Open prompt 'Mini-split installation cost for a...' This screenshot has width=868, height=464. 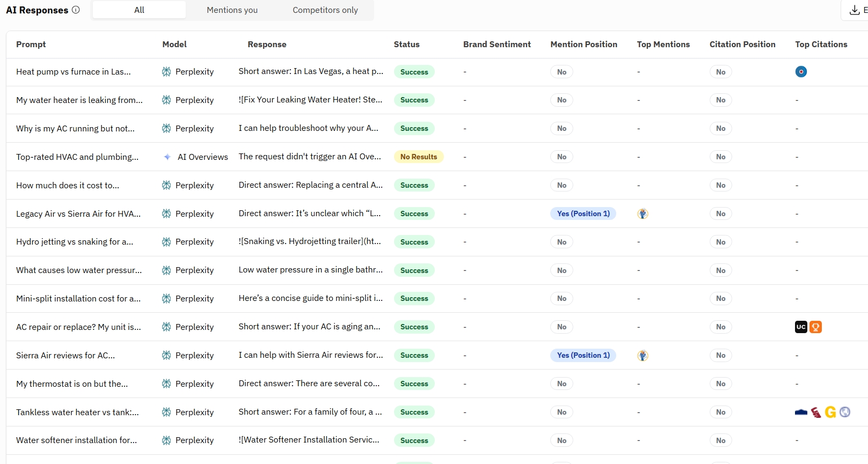click(78, 299)
